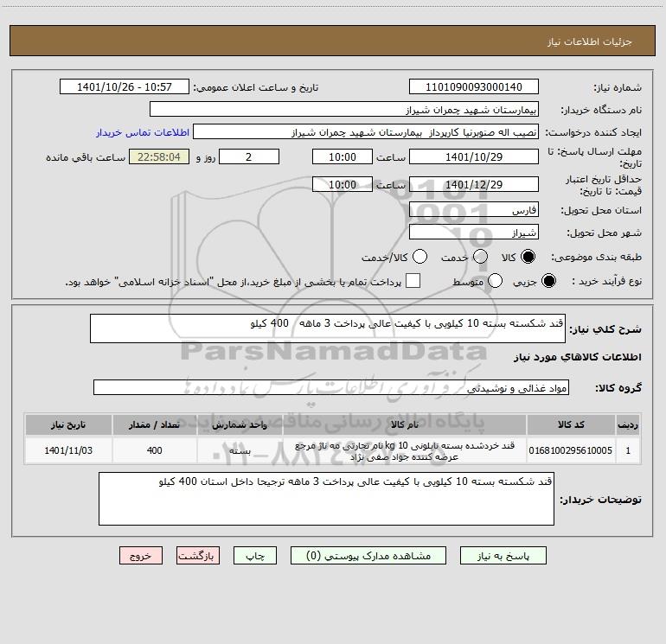Viewport: 666px width, 644px height.
Task: Select the جزیی purchase type radio
Action: pyautogui.click(x=548, y=281)
